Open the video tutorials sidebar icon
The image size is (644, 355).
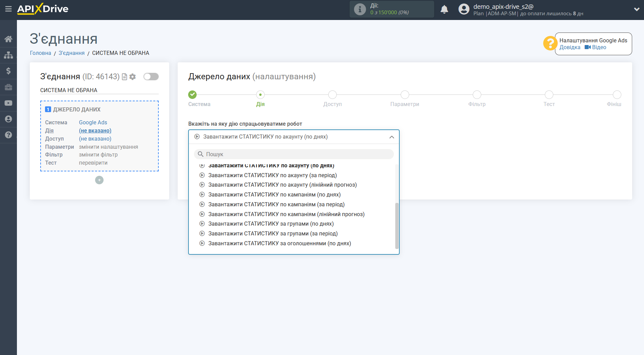coord(8,103)
